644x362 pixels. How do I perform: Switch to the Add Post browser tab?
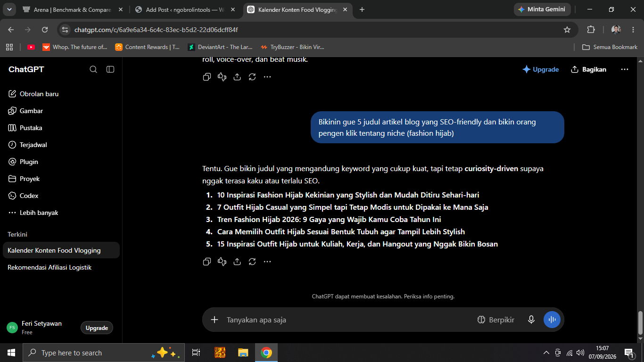tap(185, 9)
